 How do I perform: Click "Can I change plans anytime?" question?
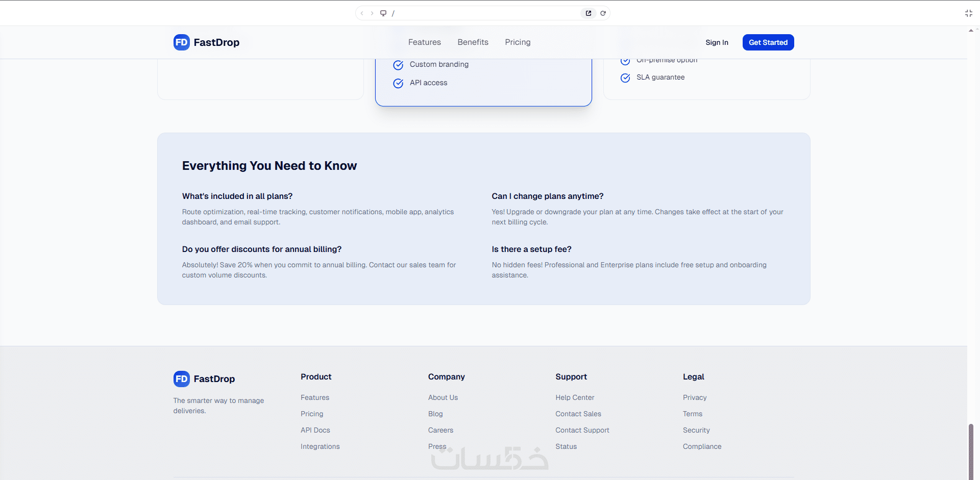(x=548, y=196)
